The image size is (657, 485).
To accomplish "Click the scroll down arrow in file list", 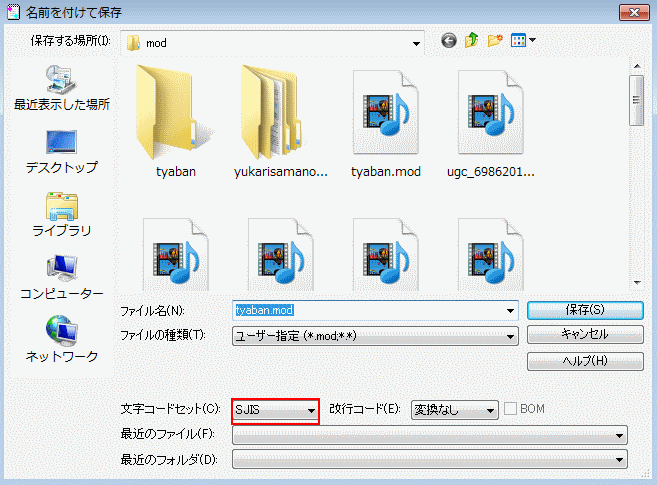I will pyautogui.click(x=637, y=283).
